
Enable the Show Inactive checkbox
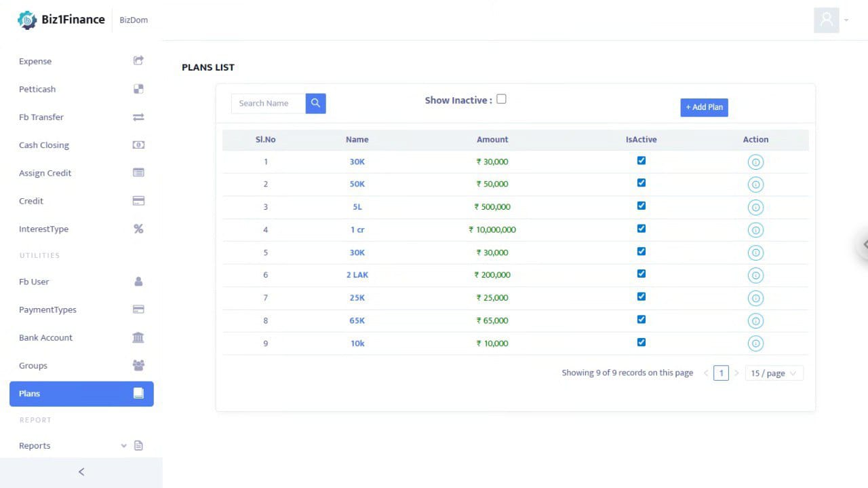[501, 99]
